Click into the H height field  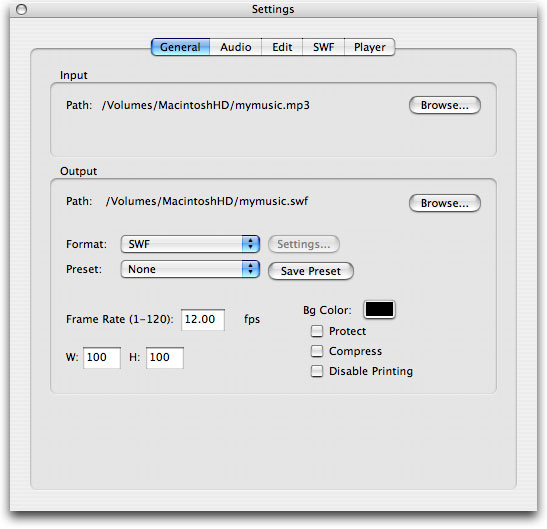(165, 358)
